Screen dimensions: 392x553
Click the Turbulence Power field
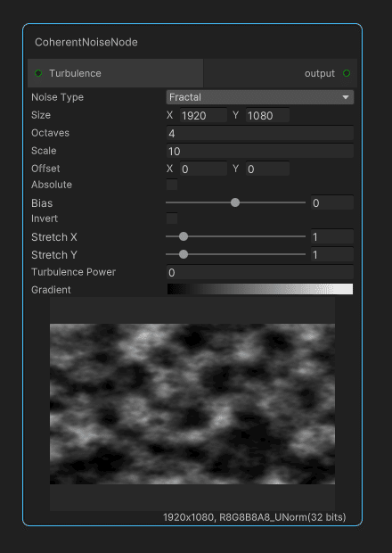(260, 272)
